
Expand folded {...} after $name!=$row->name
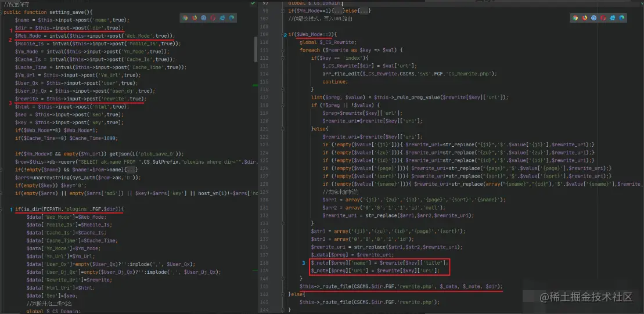(x=131, y=169)
